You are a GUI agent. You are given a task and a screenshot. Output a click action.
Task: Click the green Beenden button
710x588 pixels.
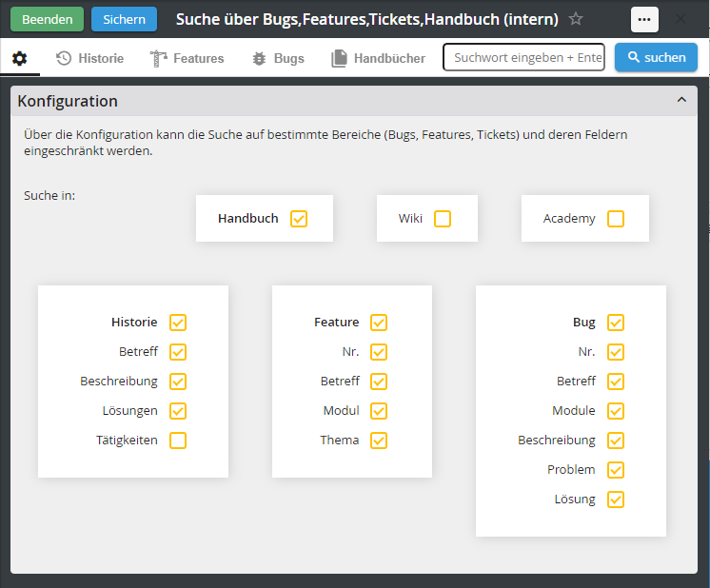point(47,19)
